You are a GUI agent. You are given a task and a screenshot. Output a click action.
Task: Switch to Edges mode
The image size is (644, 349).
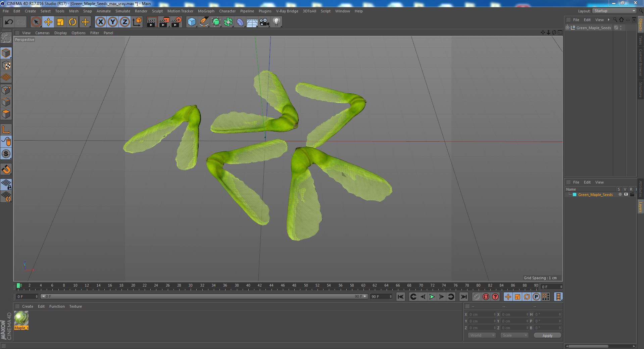(6, 102)
